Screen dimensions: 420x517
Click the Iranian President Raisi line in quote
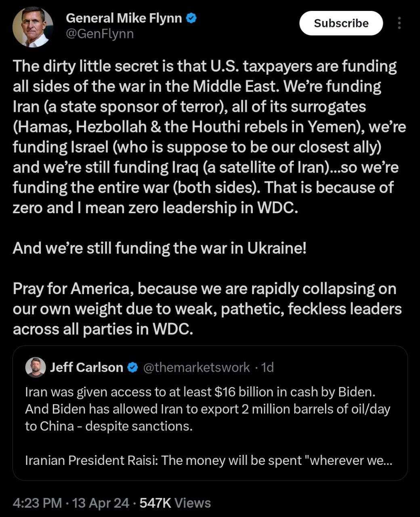click(x=208, y=460)
